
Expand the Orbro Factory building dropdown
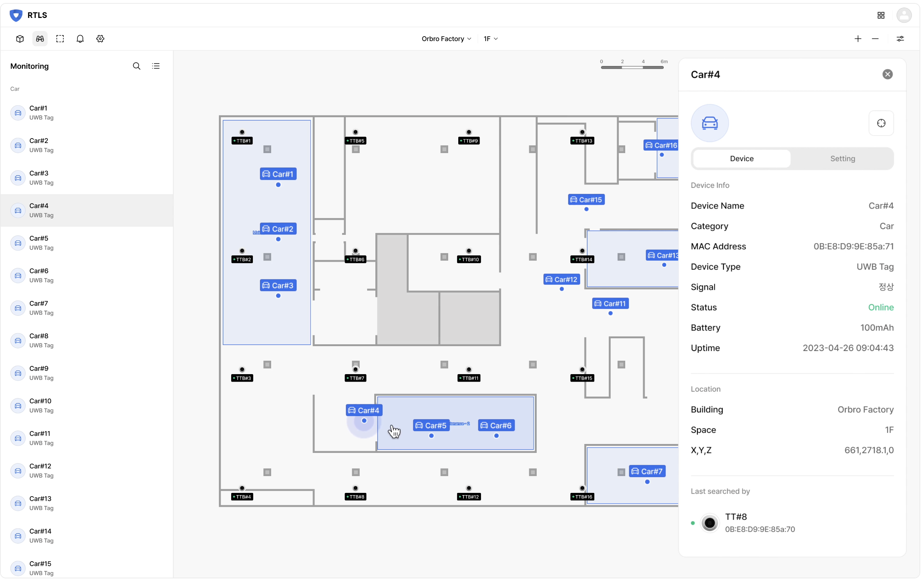click(x=446, y=39)
